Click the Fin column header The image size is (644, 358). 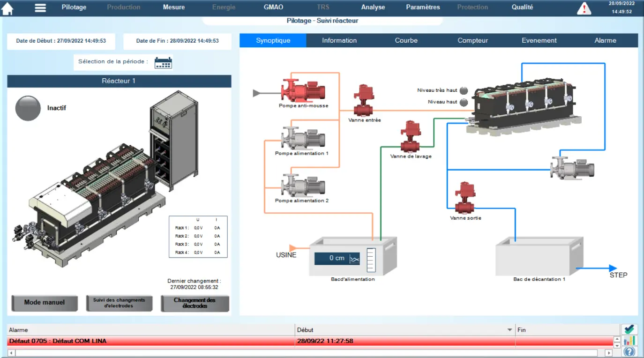coord(568,330)
